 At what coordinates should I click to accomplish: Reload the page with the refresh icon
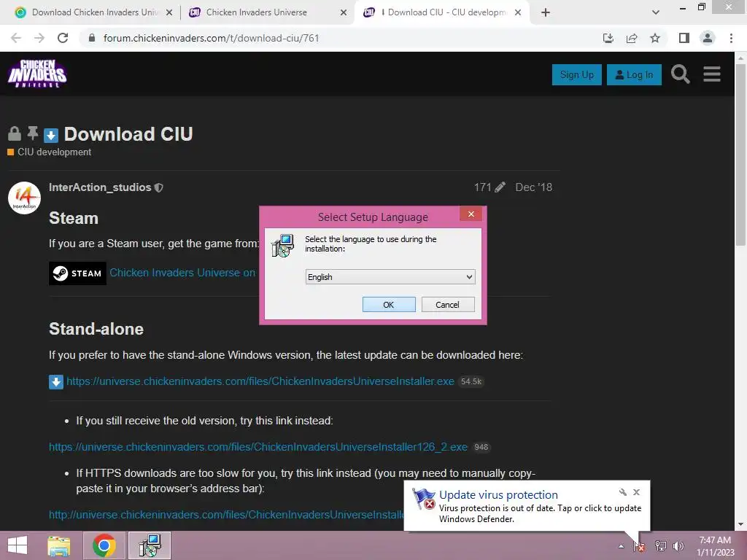click(63, 38)
